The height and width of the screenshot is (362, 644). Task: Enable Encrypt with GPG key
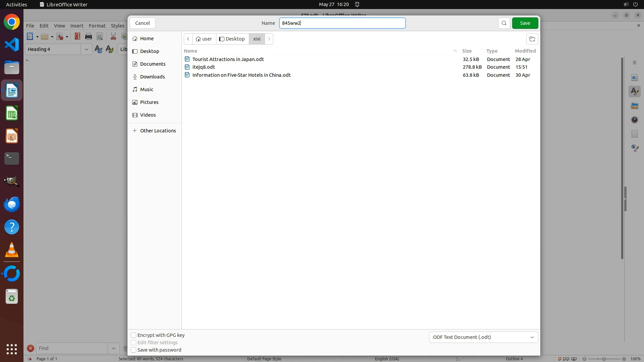(133, 335)
